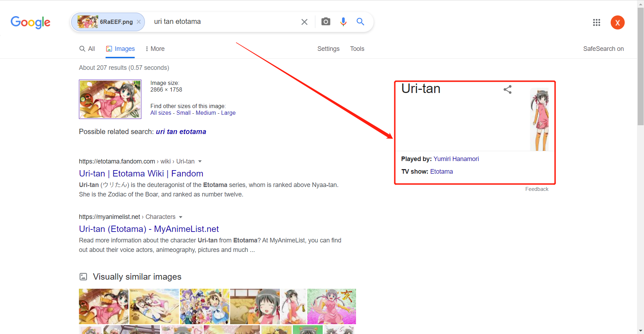This screenshot has width=644, height=334.
Task: Click the Google logo
Action: 31,22
